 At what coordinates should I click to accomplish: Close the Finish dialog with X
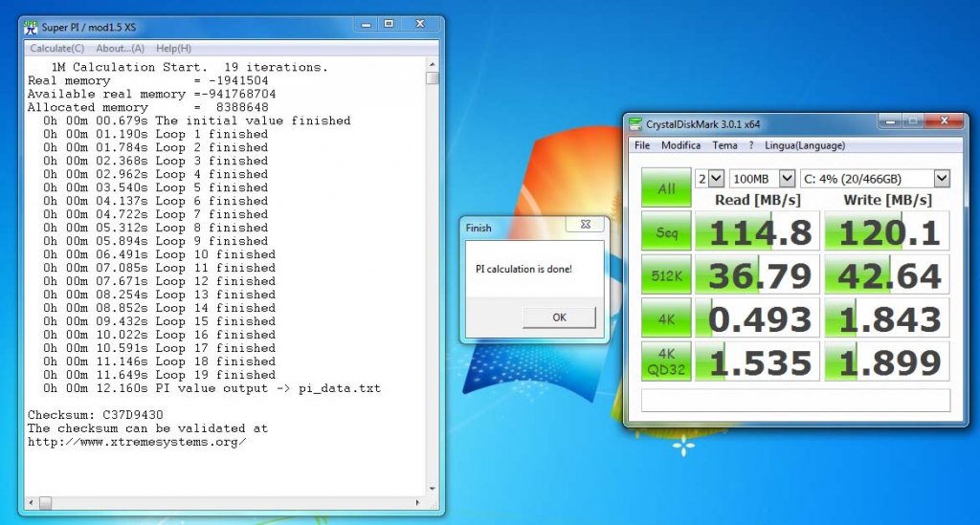click(x=586, y=224)
